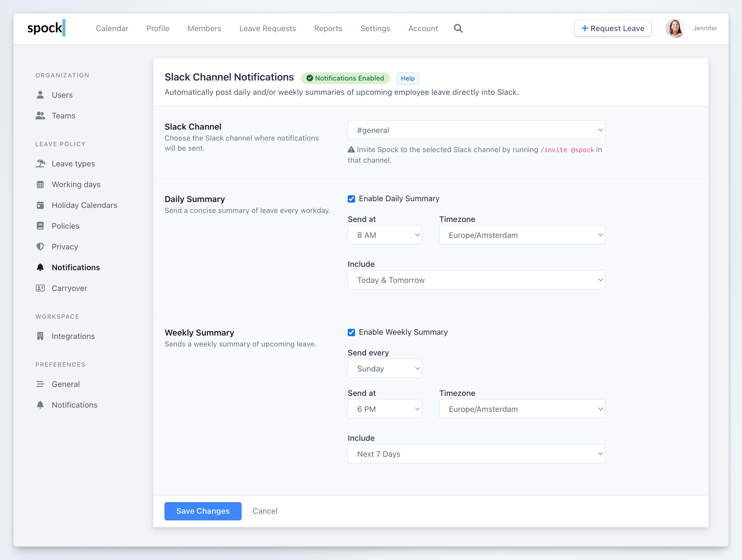Open Help for Slack Channel Notifications
Viewport: 742px width, 560px height.
pyautogui.click(x=407, y=78)
